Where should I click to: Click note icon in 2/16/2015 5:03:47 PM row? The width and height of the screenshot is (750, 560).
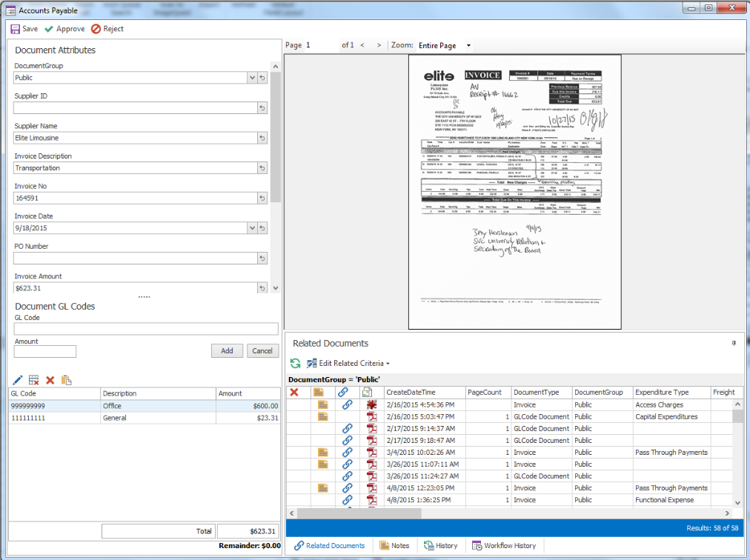coord(323,416)
